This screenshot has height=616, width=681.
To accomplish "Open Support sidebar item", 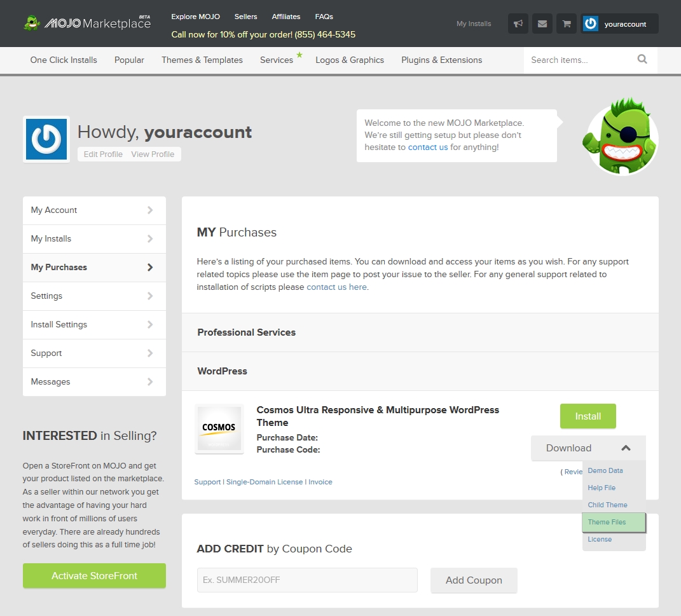I will [94, 353].
